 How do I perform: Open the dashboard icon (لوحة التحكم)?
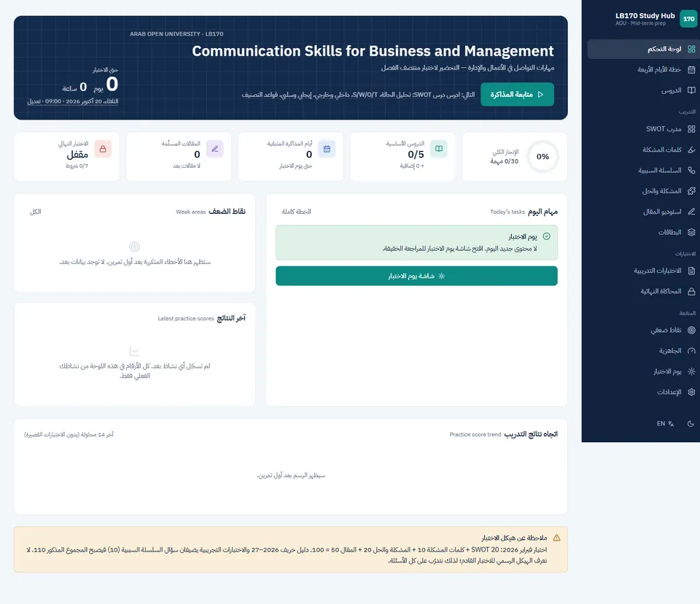click(x=691, y=49)
